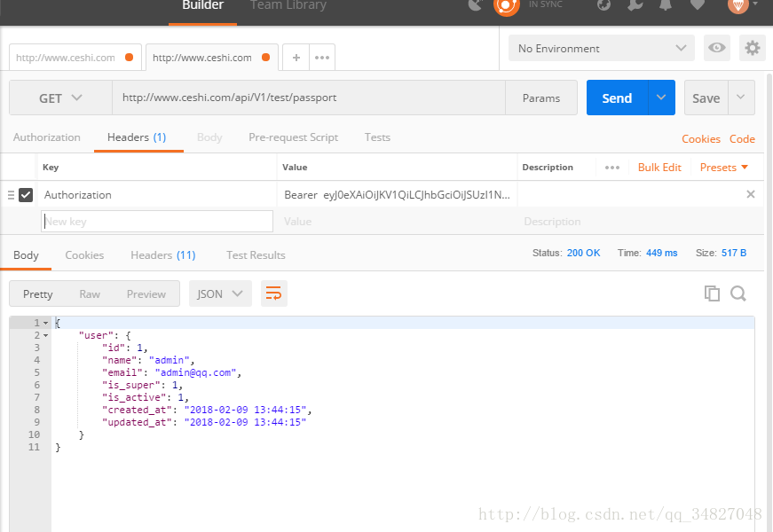Image resolution: width=773 pixels, height=532 pixels.
Task: Expand the Send button dropdown arrow
Action: click(x=661, y=98)
